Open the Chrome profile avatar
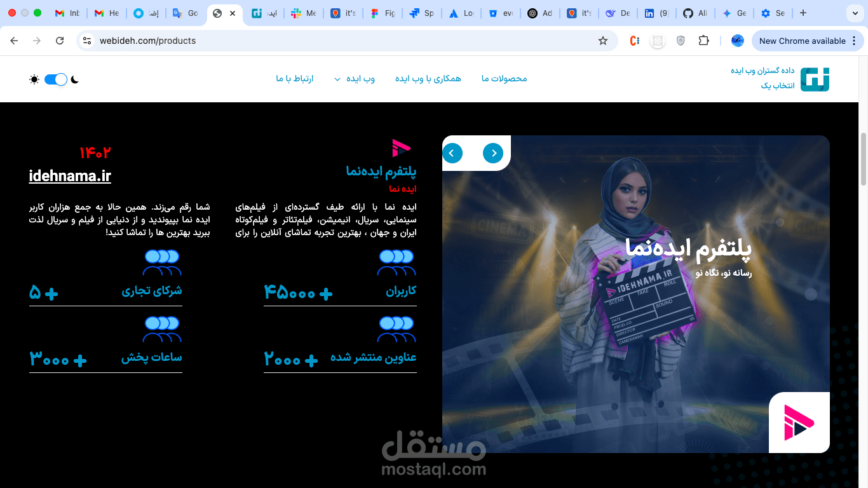This screenshot has height=488, width=868. [x=738, y=41]
